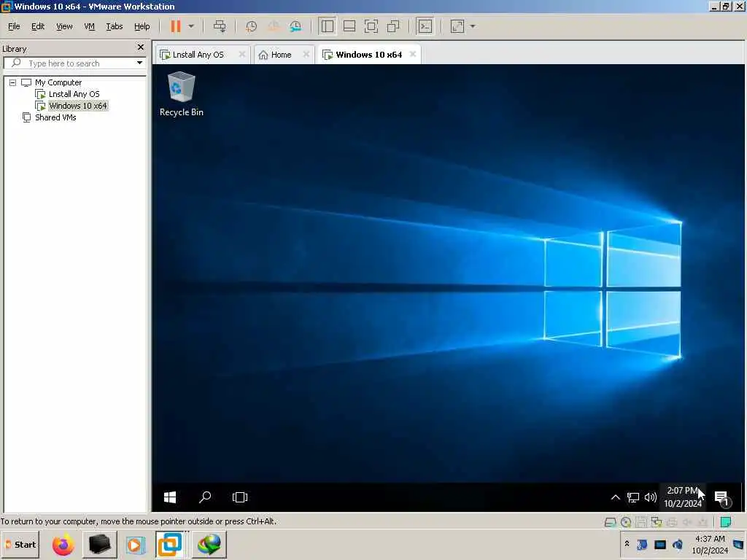Open the power options dropdown arrow beside Pause

[191, 26]
